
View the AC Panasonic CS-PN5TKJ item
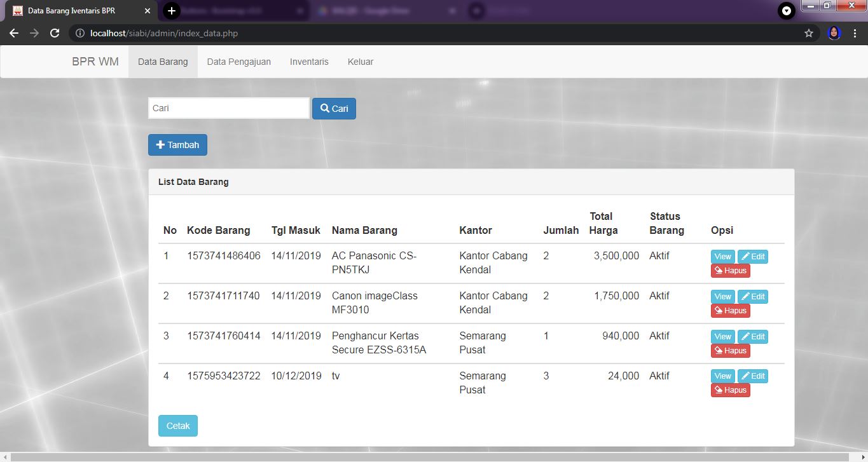point(722,257)
